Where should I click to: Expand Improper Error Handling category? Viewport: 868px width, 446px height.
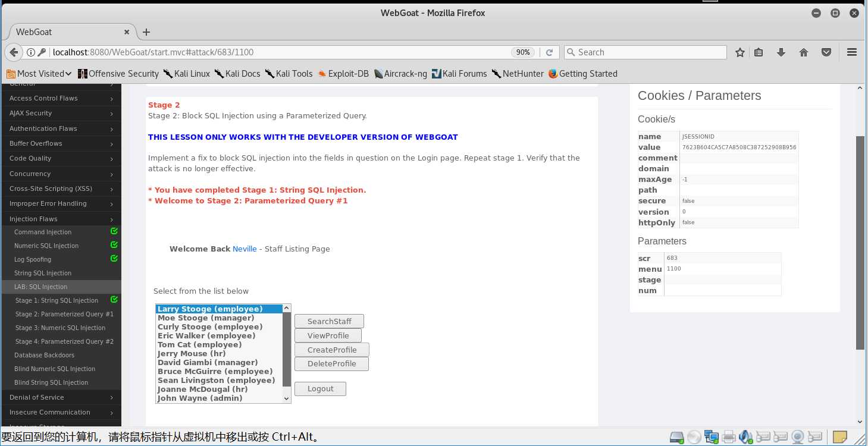61,203
